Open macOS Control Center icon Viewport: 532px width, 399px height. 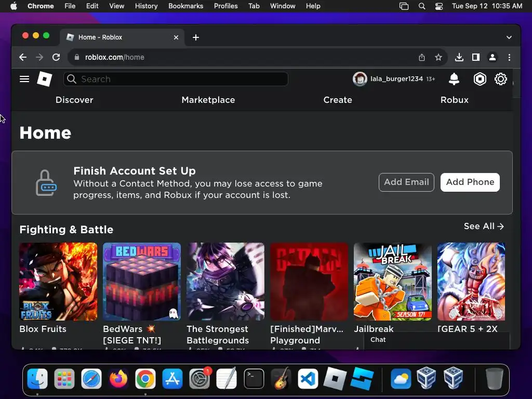coord(438,6)
